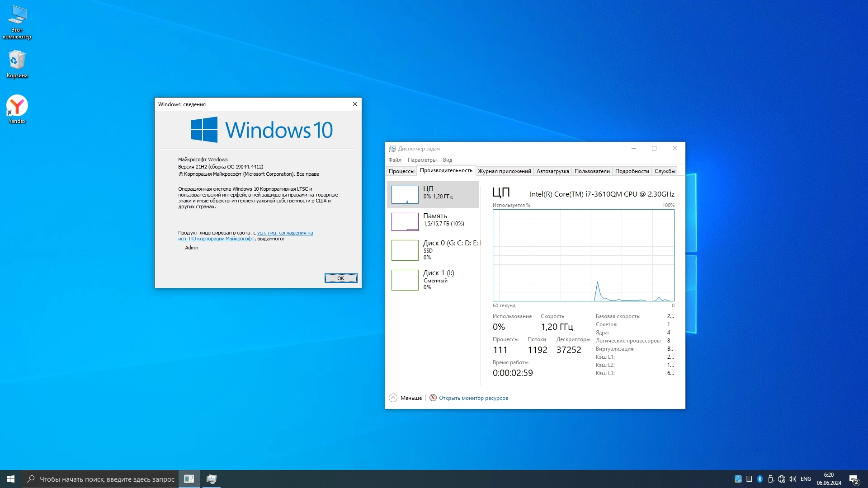This screenshot has width=868, height=488.
Task: Select the Память performance graph item
Action: pyautogui.click(x=433, y=221)
